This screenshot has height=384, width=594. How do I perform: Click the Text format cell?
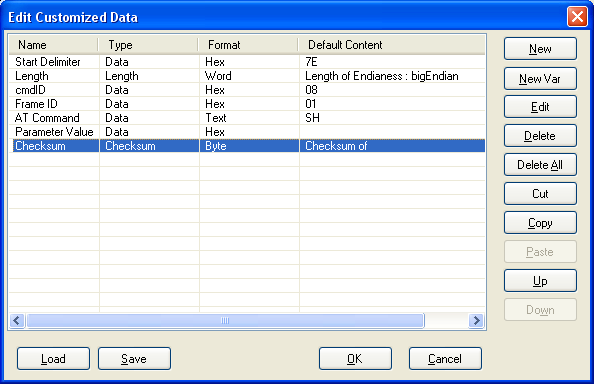pyautogui.click(x=249, y=118)
